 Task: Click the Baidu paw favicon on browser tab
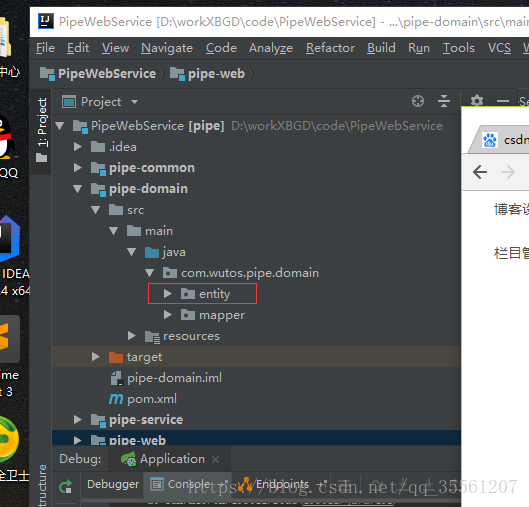click(490, 140)
